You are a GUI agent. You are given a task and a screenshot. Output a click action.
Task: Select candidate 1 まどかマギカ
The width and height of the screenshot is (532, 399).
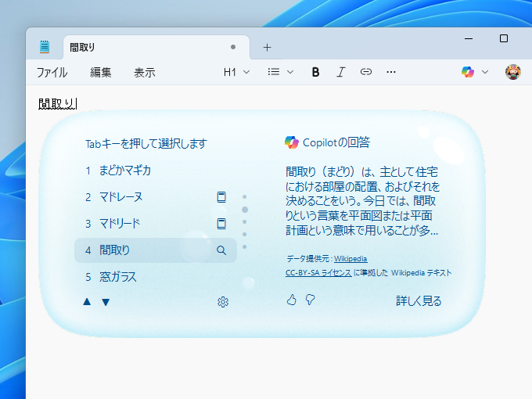point(156,171)
